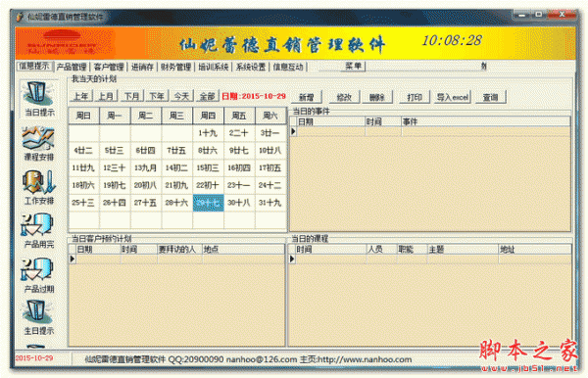588x378 pixels.
Task: Go to next year with 下年
Action: [x=157, y=96]
